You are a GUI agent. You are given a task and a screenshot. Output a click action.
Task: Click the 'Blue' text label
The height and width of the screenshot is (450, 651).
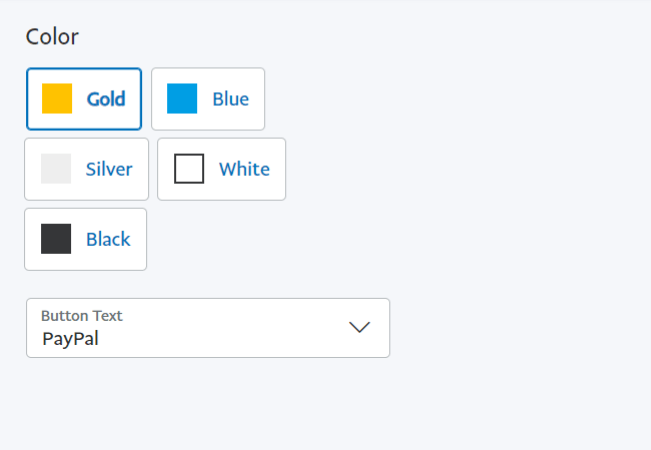coord(230,99)
